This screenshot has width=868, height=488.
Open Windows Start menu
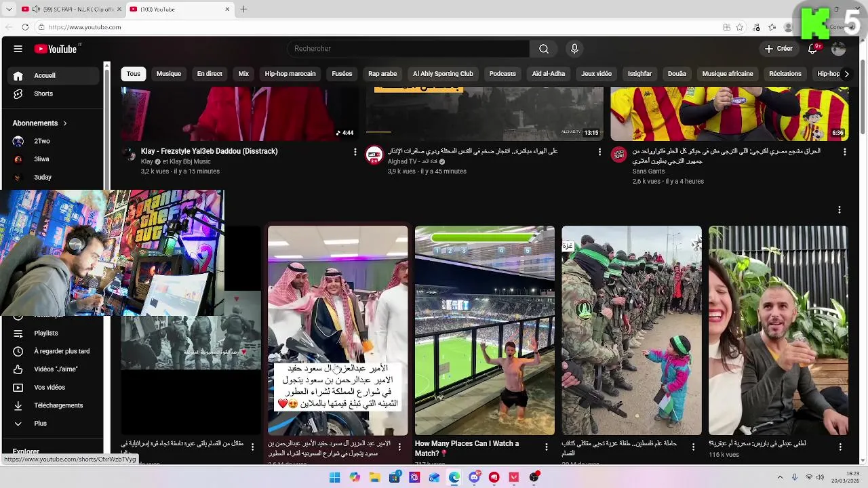[x=334, y=477]
